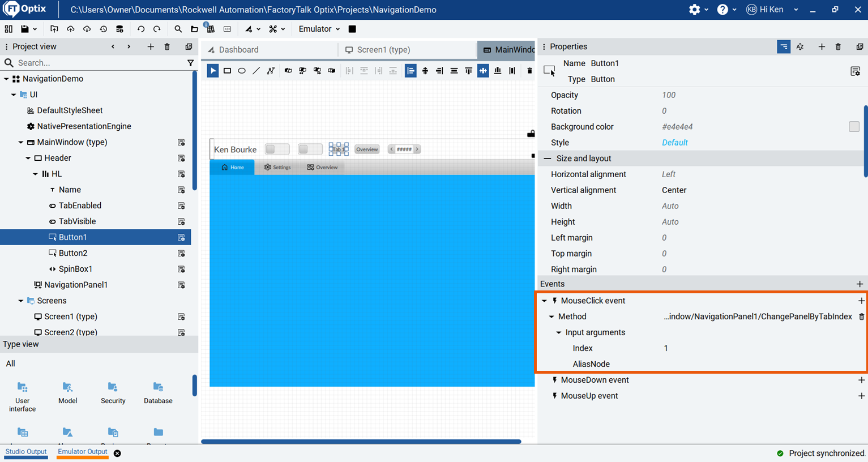The image size is (868, 462).
Task: Click the Default style link
Action: [675, 143]
